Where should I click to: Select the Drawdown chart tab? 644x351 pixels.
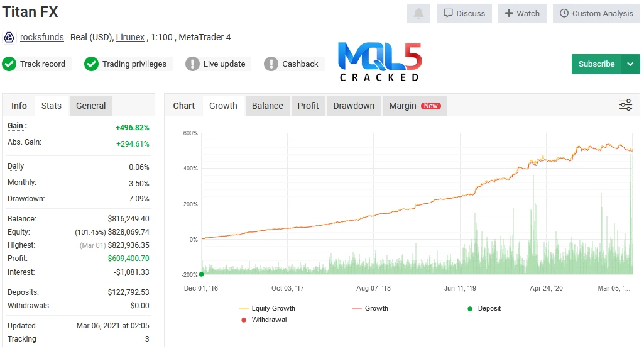(354, 106)
